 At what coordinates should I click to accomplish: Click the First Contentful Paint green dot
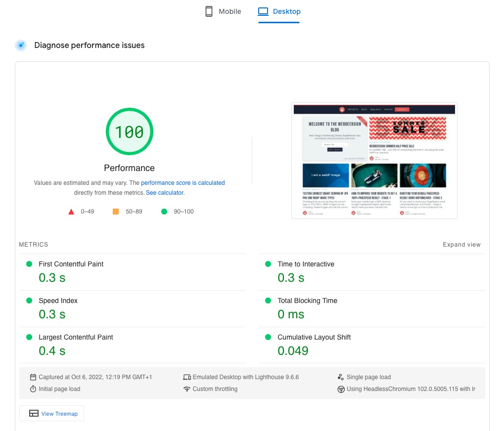(x=29, y=264)
